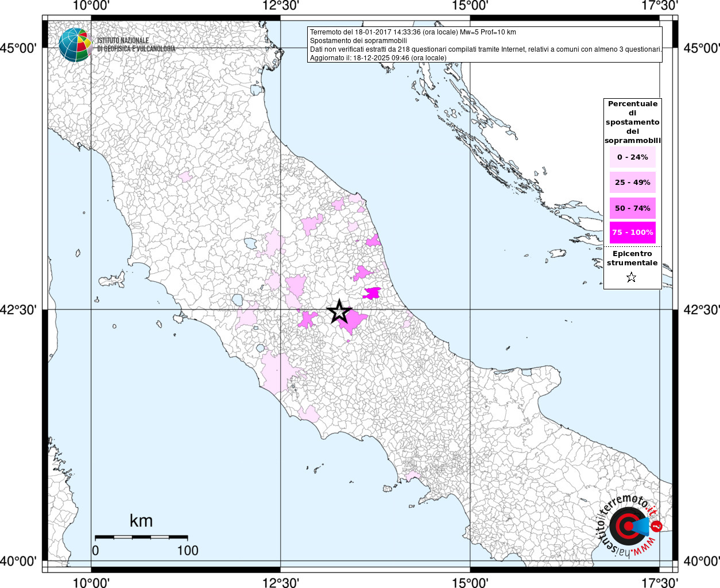Click the km scale bar

click(x=141, y=537)
